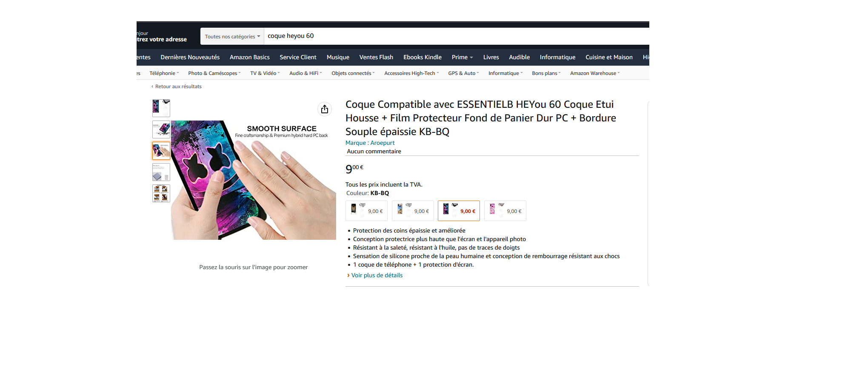Image resolution: width=868 pixels, height=391 pixels.
Task: Click the search field containing coque heyou 60
Action: [x=457, y=36]
